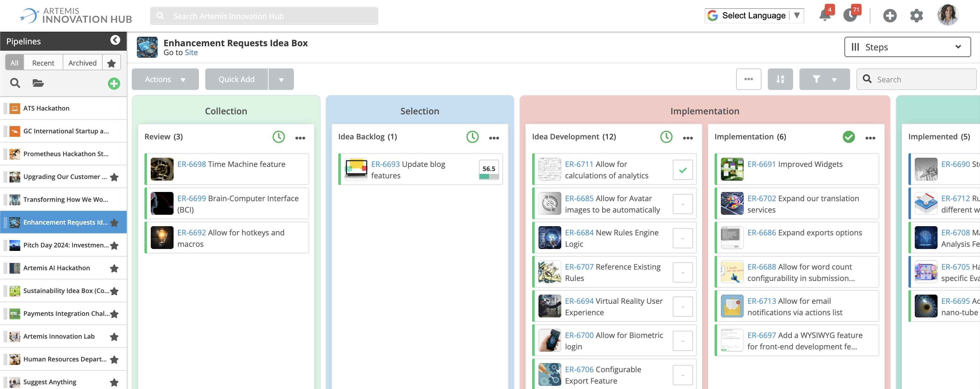Click the 56.5 score progress on ER-6693
The image size is (980, 389).
click(489, 170)
